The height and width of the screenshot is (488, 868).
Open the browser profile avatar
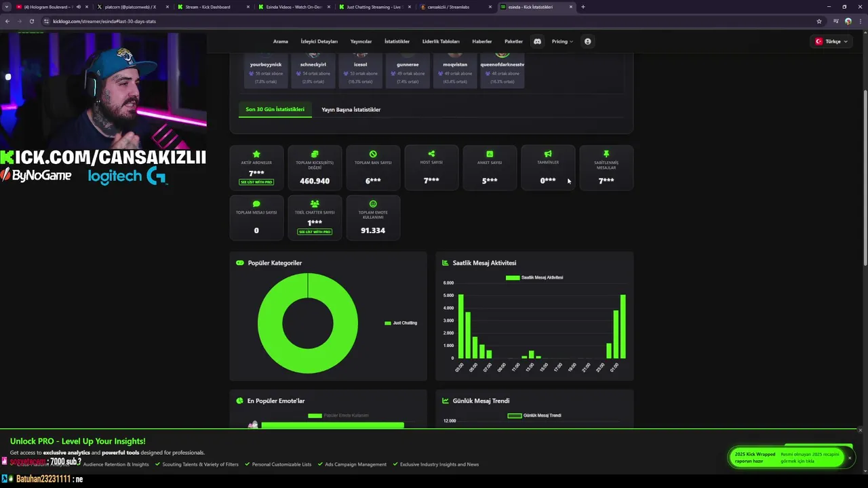tap(848, 21)
